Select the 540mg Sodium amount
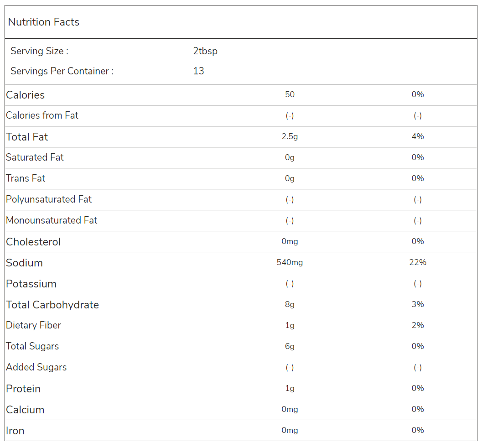482x448 pixels. pyautogui.click(x=290, y=262)
